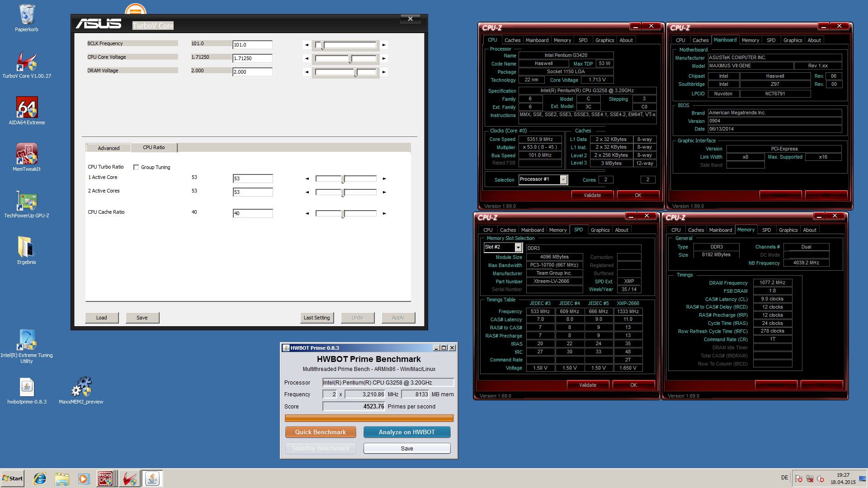
Task: Decrease CPU Core Voltage with left arrow
Action: pyautogui.click(x=307, y=58)
